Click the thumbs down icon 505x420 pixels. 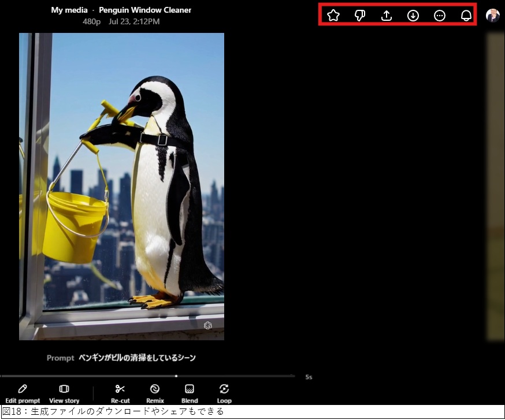[x=360, y=16]
